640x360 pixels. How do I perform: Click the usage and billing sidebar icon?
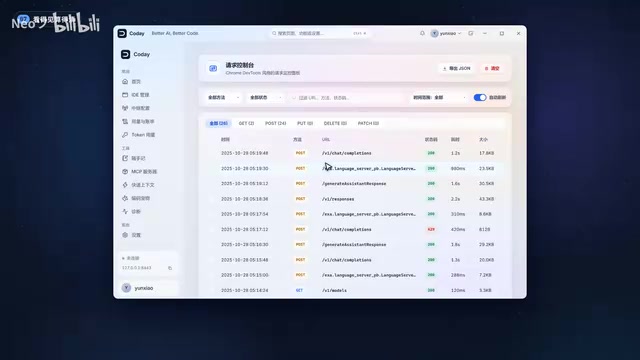(x=125, y=121)
